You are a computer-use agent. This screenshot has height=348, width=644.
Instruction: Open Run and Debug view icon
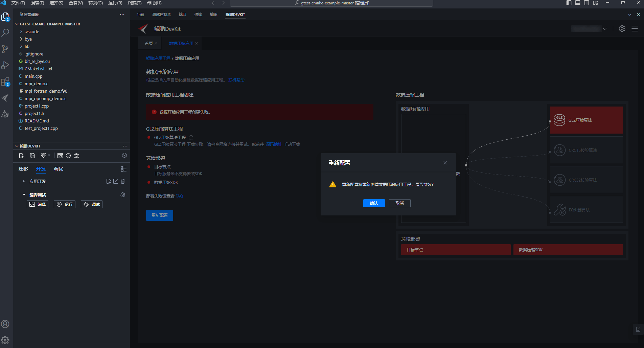pyautogui.click(x=5, y=65)
